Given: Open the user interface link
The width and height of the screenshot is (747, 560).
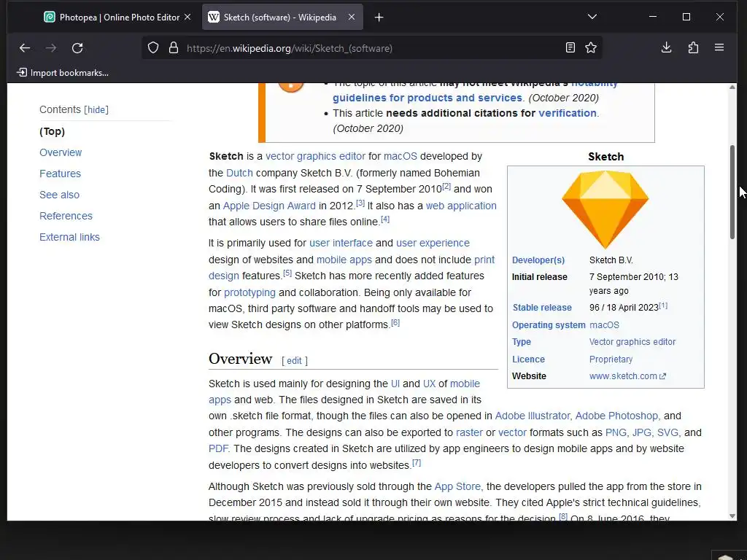Looking at the screenshot, I should click(341, 243).
